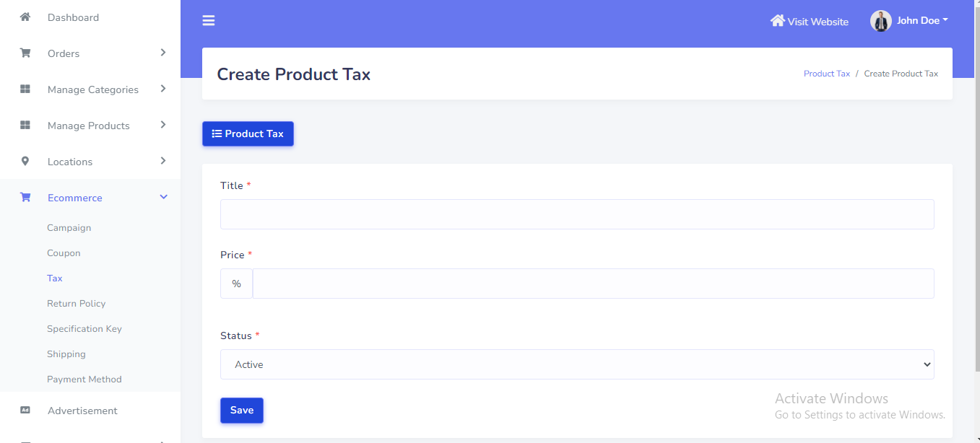The height and width of the screenshot is (443, 980).
Task: Follow the Product Tax breadcrumb link
Action: tap(826, 74)
